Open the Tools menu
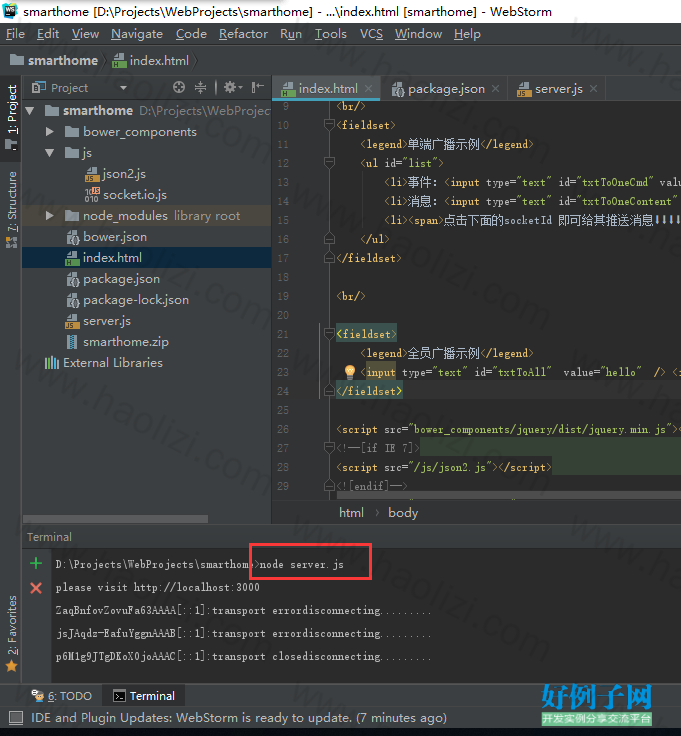Viewport: 681px width, 736px height. (330, 34)
